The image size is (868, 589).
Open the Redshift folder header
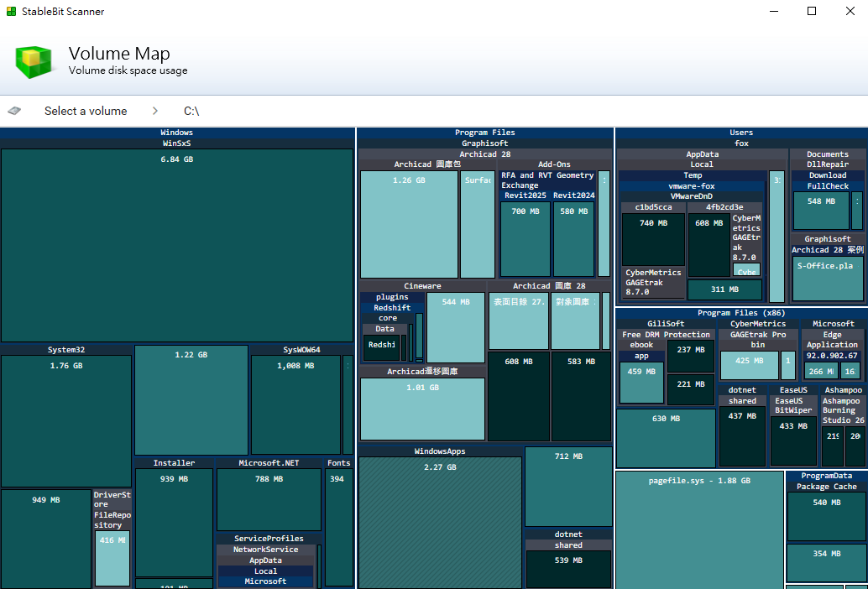(x=392, y=307)
